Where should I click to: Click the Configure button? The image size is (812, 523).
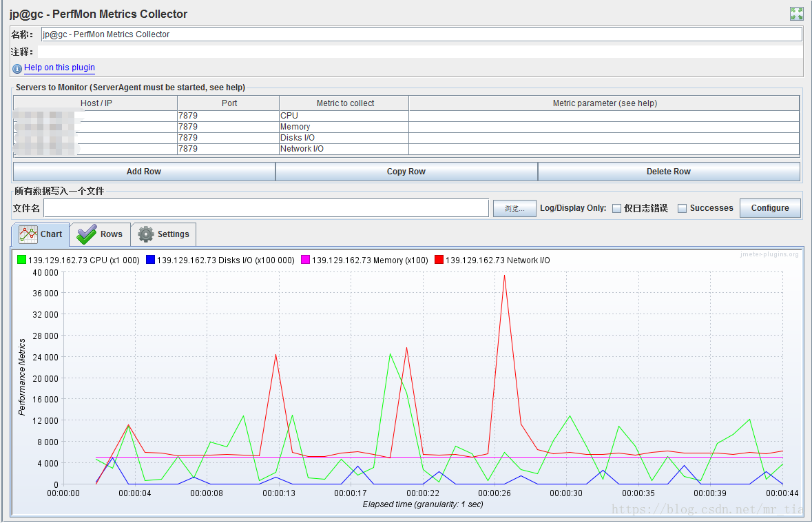tap(770, 208)
